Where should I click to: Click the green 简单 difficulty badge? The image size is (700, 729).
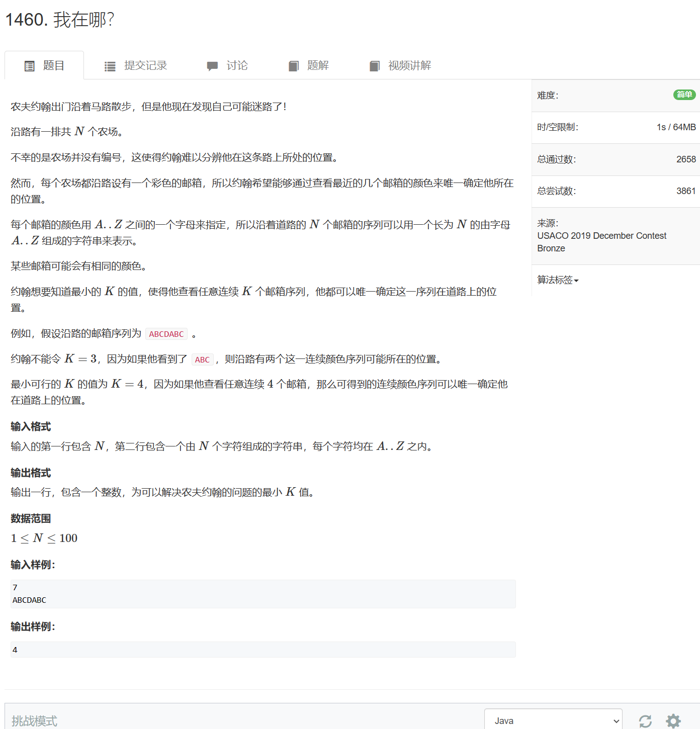684,95
